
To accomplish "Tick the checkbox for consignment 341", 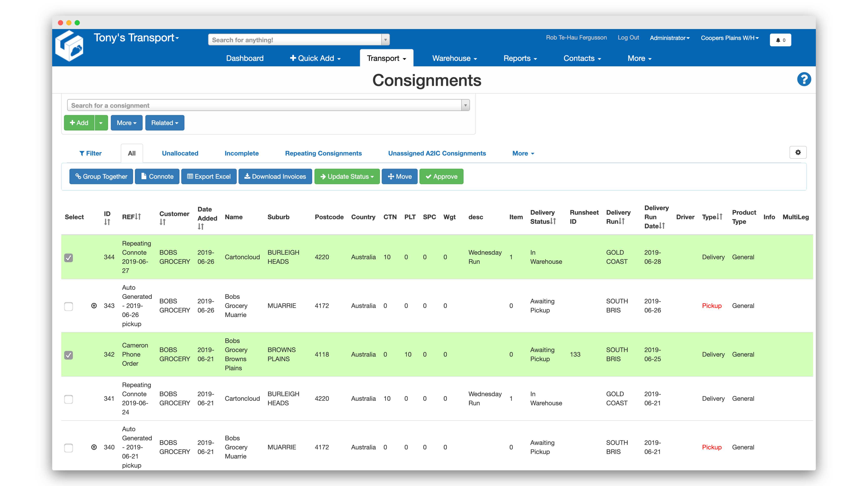I will [x=68, y=399].
